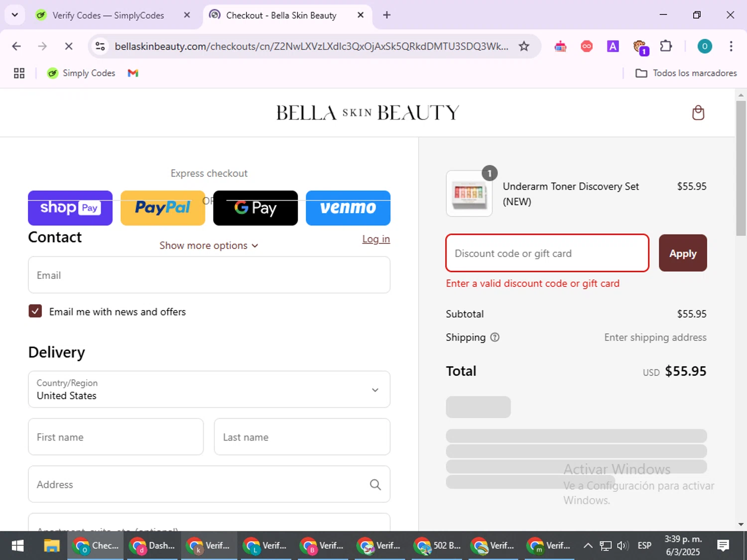Open the Extensions puzzle piece icon
747x560 pixels.
[666, 46]
